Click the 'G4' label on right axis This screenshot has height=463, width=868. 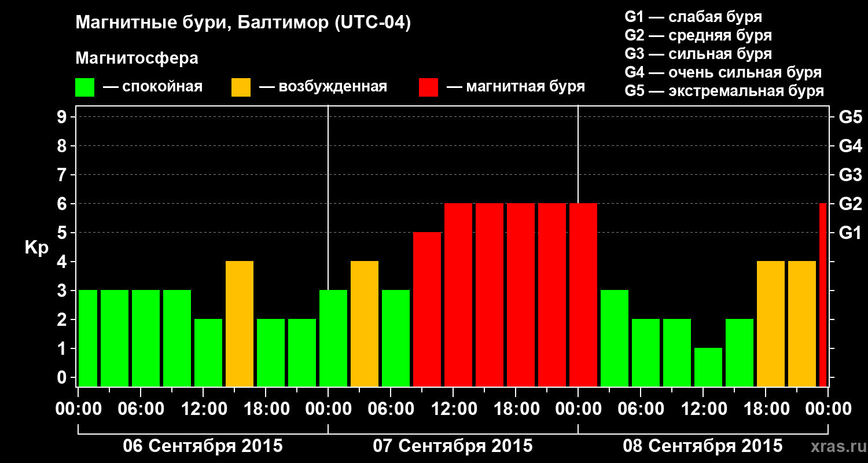coord(850,146)
